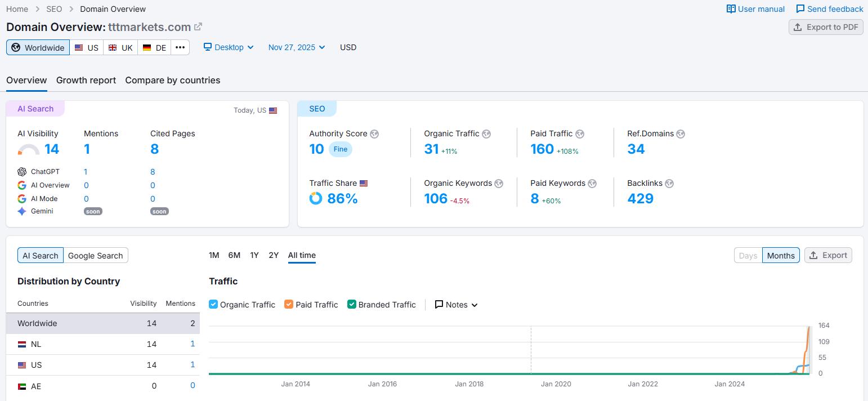Switch to Google Search toggle
Viewport: 868px width, 401px height.
[96, 255]
